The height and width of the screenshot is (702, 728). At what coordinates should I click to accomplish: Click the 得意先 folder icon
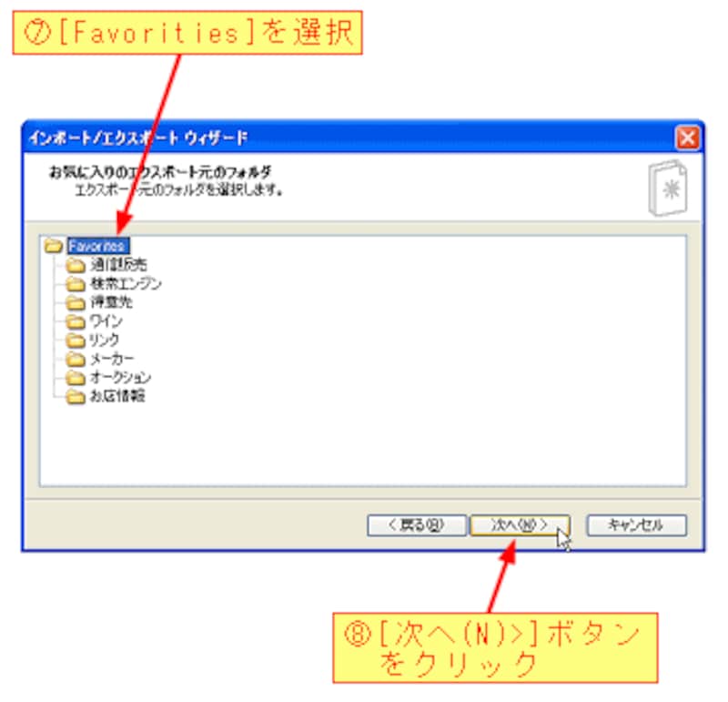[76, 303]
